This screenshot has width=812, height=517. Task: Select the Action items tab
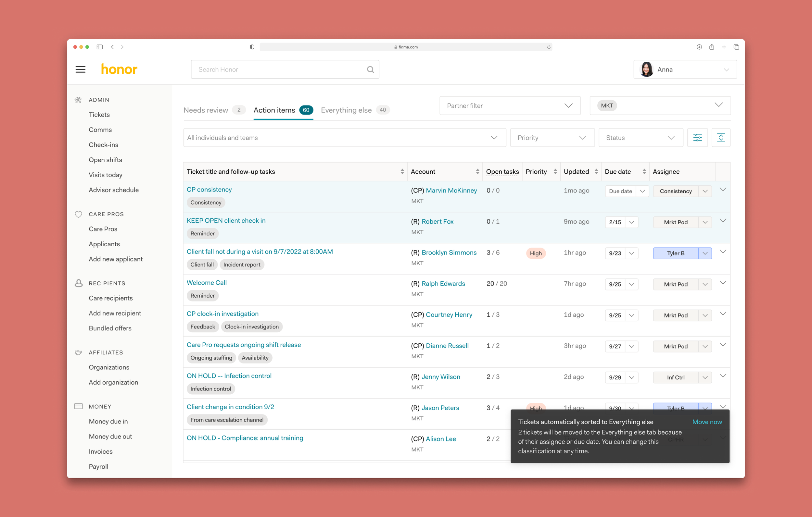[283, 110]
